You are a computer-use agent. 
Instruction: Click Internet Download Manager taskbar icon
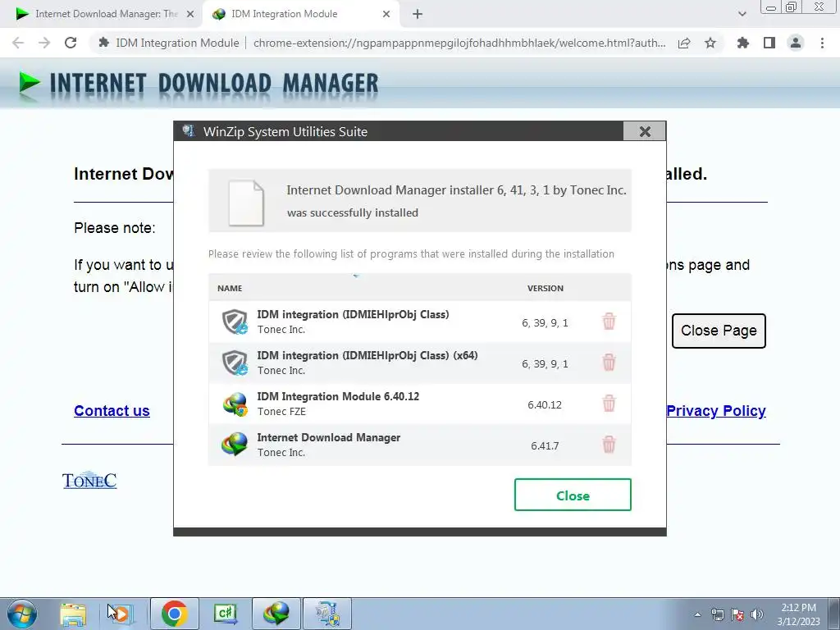tap(276, 614)
